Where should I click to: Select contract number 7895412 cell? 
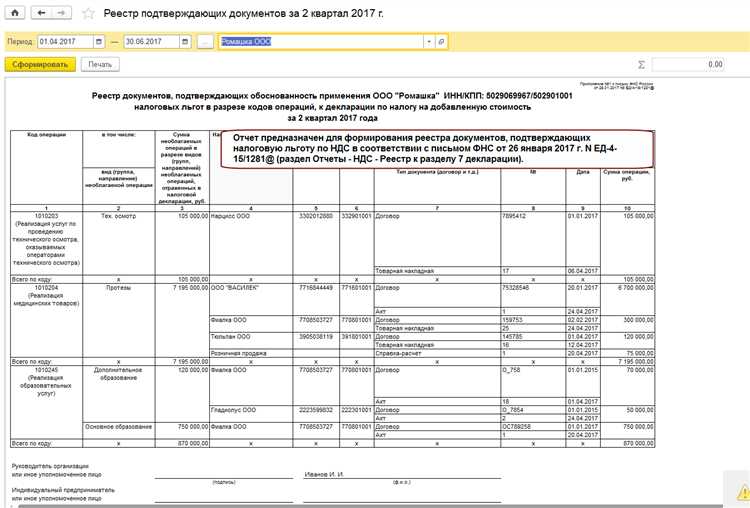pyautogui.click(x=533, y=239)
